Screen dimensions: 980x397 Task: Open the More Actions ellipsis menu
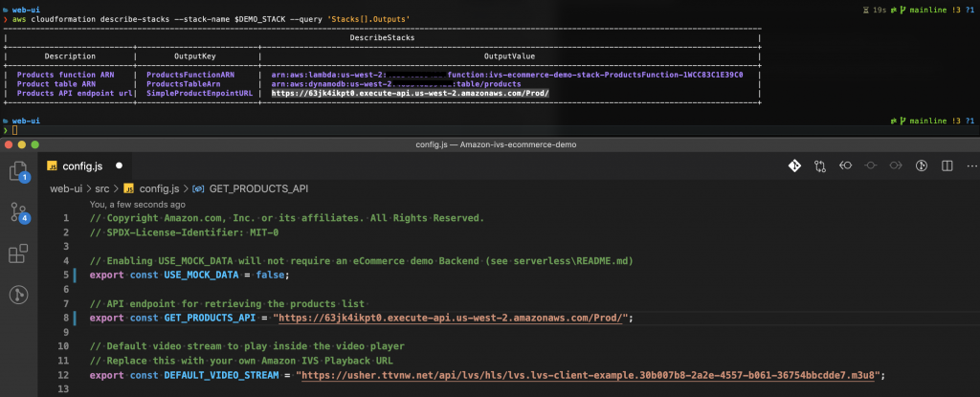(x=972, y=165)
